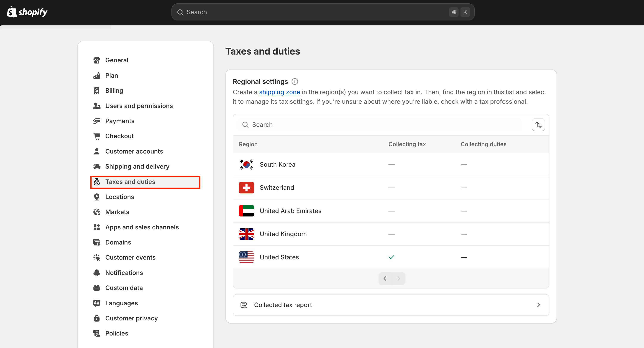644x348 pixels.
Task: Click the United States collecting tax checkmark
Action: pos(391,257)
